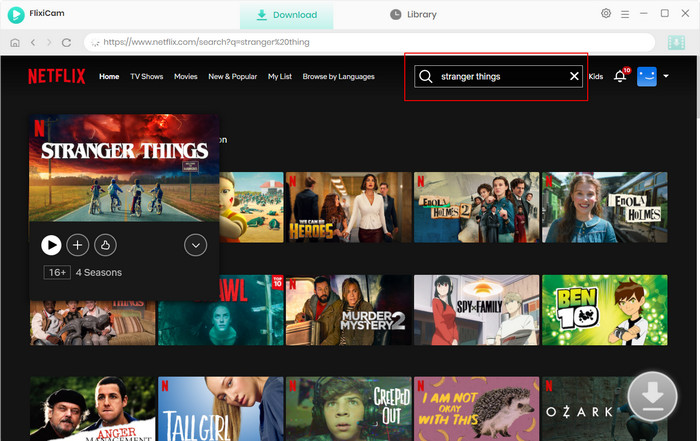This screenshot has width=700, height=441.
Task: Open Netflix Home menu
Action: (109, 77)
